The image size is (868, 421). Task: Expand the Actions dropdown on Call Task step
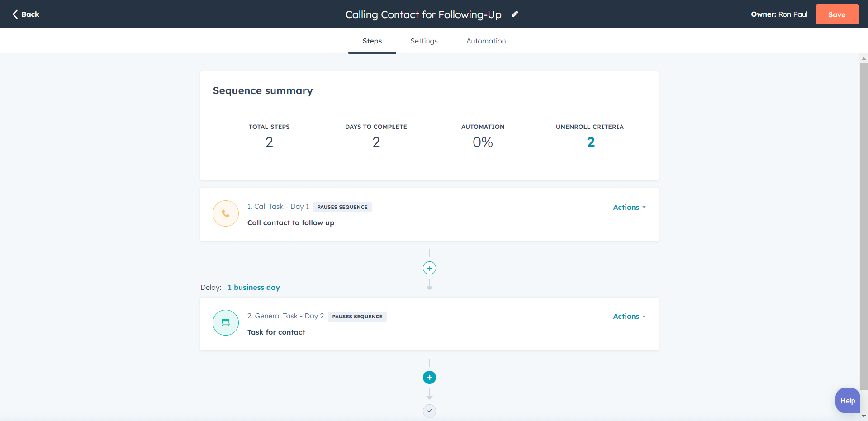629,207
